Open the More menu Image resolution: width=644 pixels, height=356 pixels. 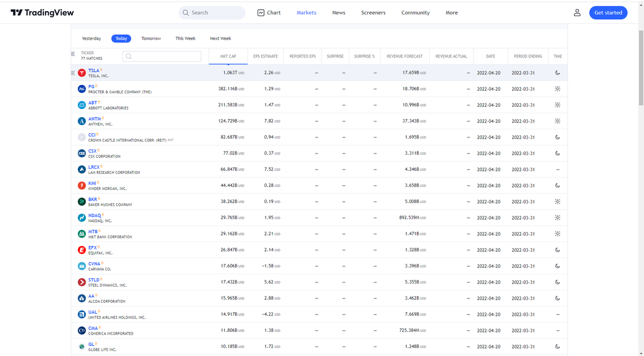click(452, 12)
